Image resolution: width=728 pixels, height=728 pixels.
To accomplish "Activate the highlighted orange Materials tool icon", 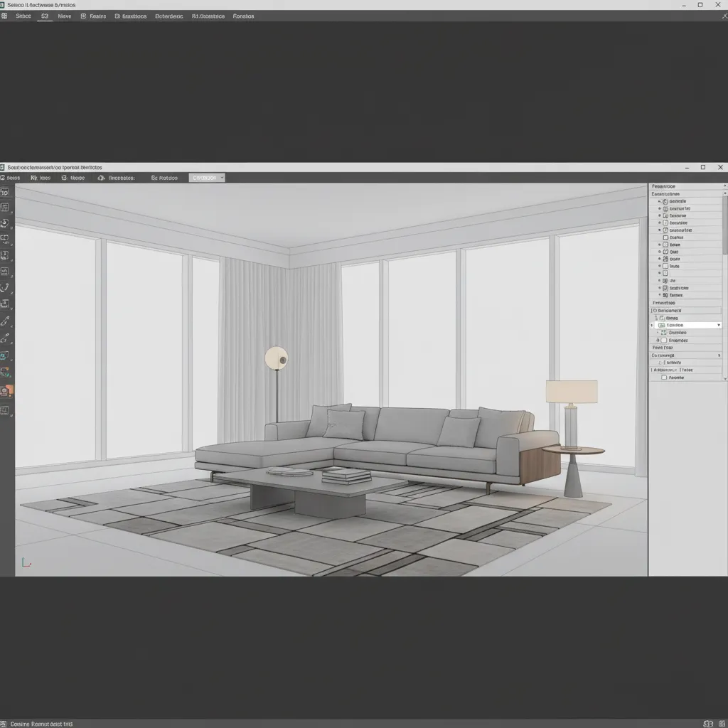I will [6, 390].
